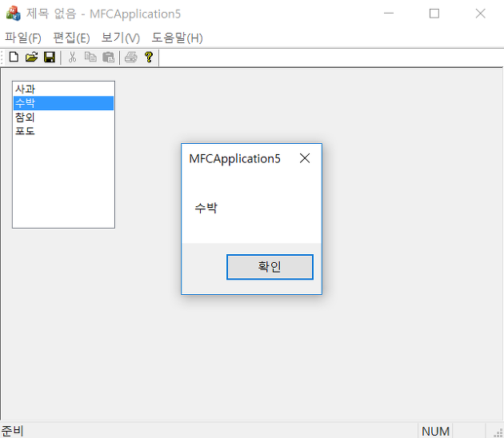
Task: Click the yellow question mark About icon
Action: (x=149, y=58)
